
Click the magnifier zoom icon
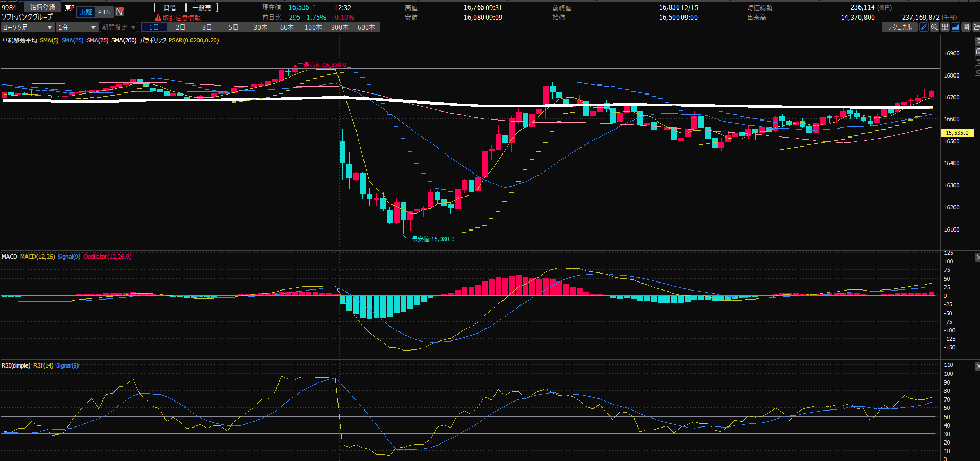934,27
